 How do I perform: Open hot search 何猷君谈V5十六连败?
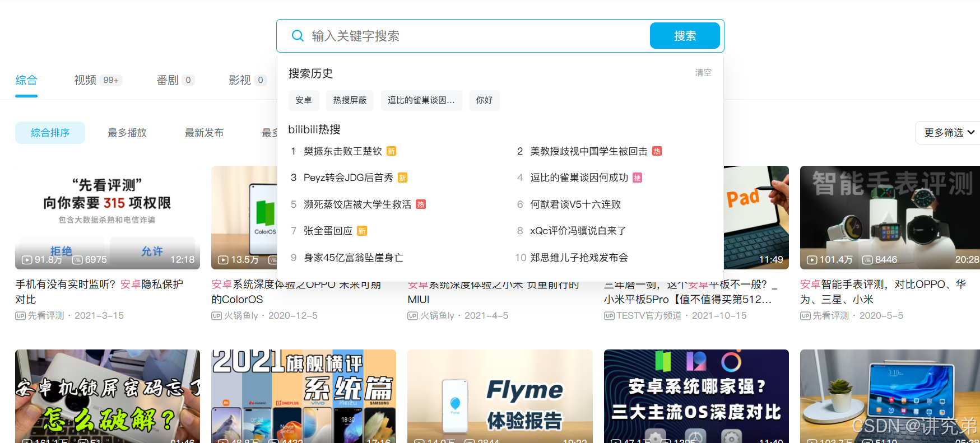[x=575, y=204]
